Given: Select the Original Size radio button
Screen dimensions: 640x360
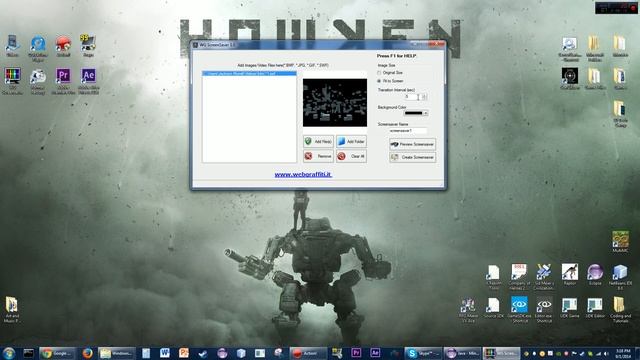Looking at the screenshot, I should coord(379,73).
